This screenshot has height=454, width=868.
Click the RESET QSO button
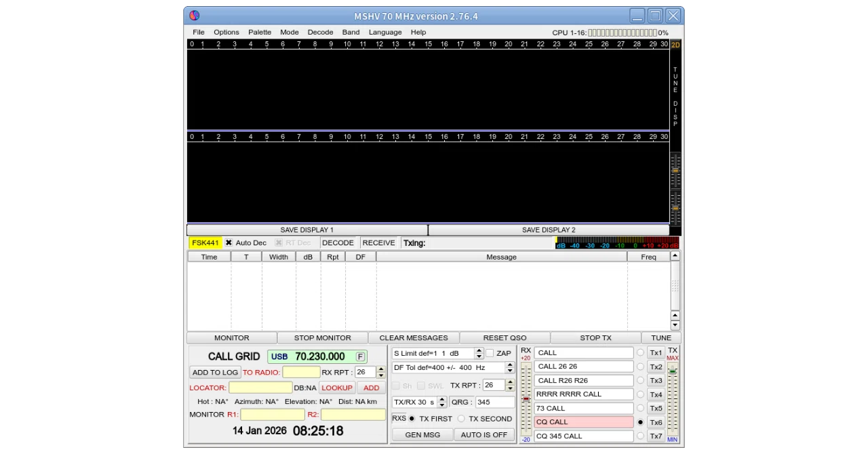505,337
